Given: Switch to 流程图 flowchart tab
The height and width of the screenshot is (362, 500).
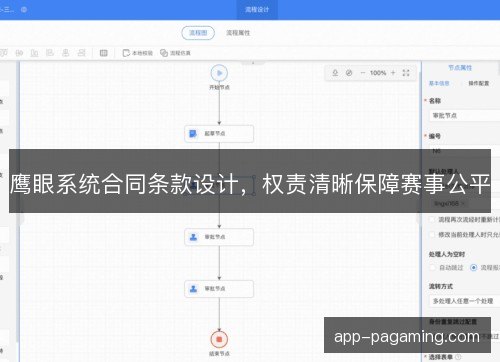Looking at the screenshot, I should pos(198,33).
